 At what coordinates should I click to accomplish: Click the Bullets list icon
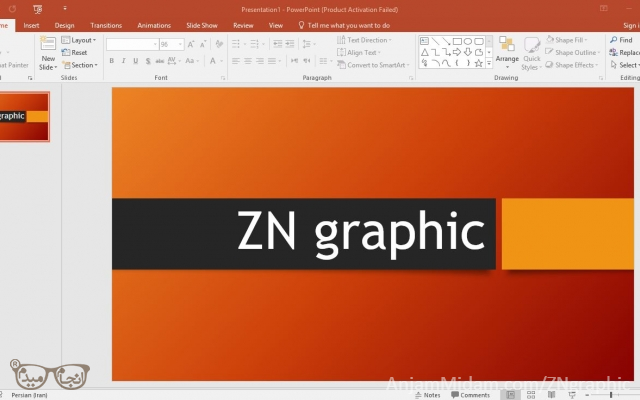point(238,44)
